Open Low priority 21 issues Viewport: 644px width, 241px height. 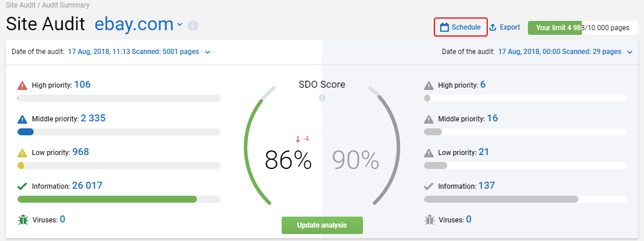click(x=484, y=152)
